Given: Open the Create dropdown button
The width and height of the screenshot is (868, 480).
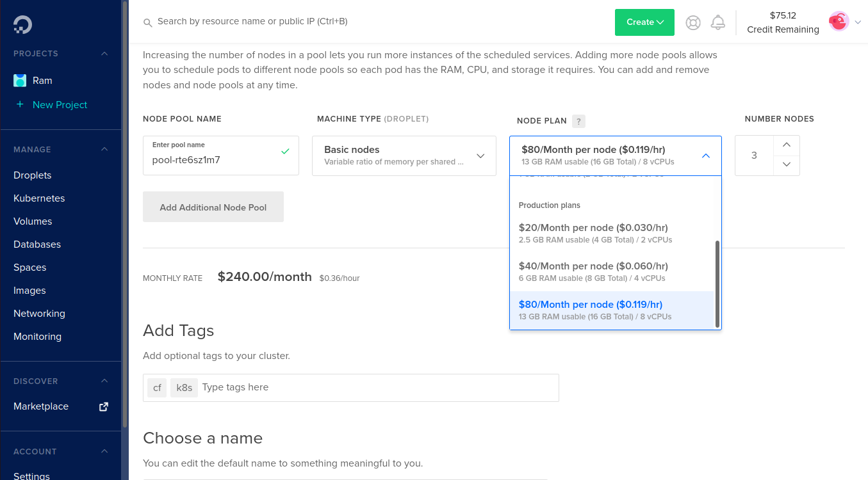Looking at the screenshot, I should pyautogui.click(x=644, y=22).
